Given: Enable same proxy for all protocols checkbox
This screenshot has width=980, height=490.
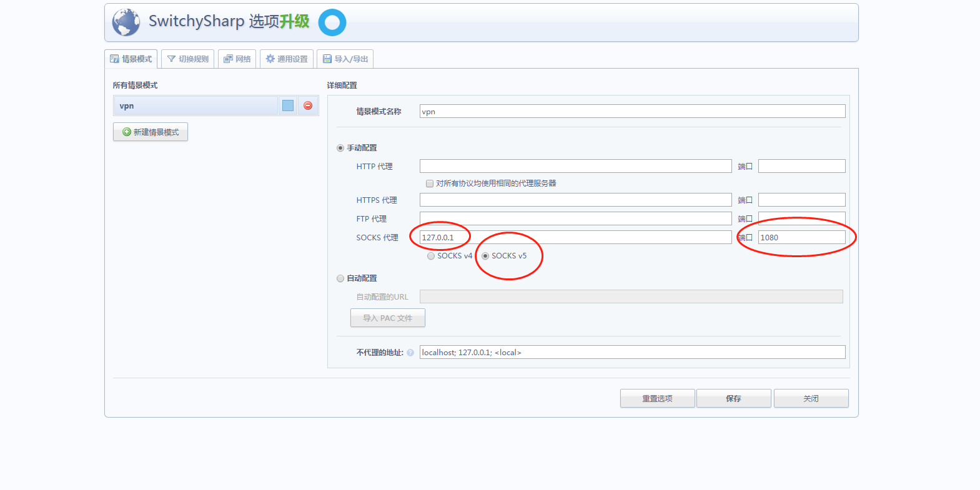Looking at the screenshot, I should tap(430, 184).
